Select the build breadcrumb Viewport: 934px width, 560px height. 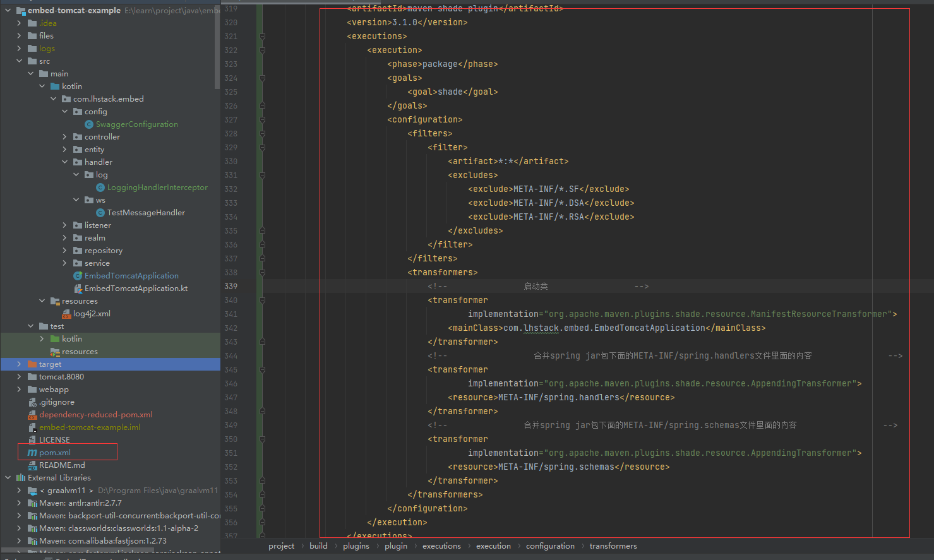click(318, 546)
